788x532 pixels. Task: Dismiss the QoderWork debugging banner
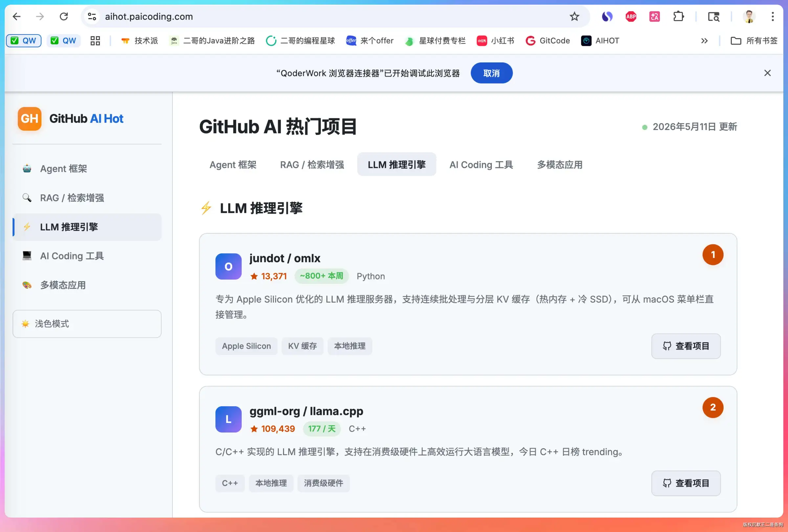(x=767, y=73)
